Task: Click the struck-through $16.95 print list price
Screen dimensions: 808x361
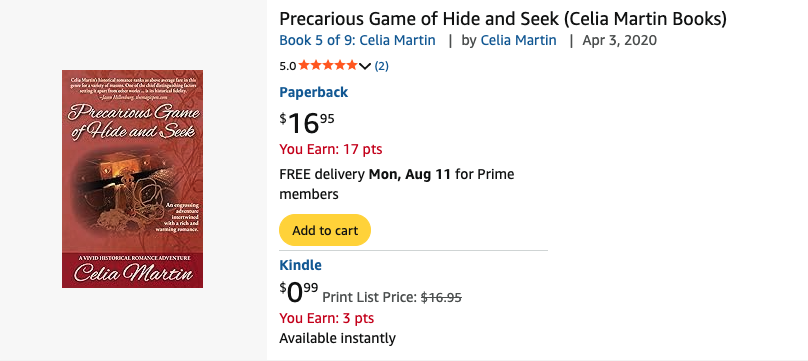Action: coord(441,297)
